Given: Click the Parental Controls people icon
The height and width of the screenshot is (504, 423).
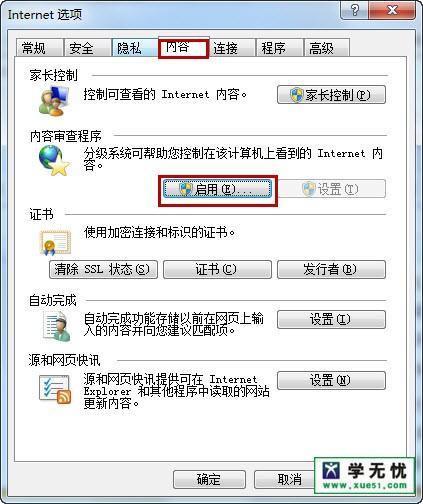Looking at the screenshot, I should [53, 100].
